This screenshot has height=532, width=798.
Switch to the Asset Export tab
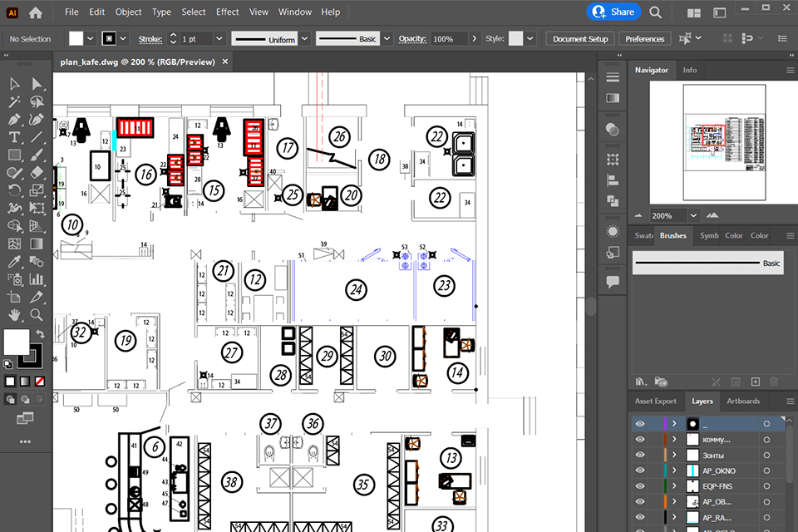click(656, 401)
